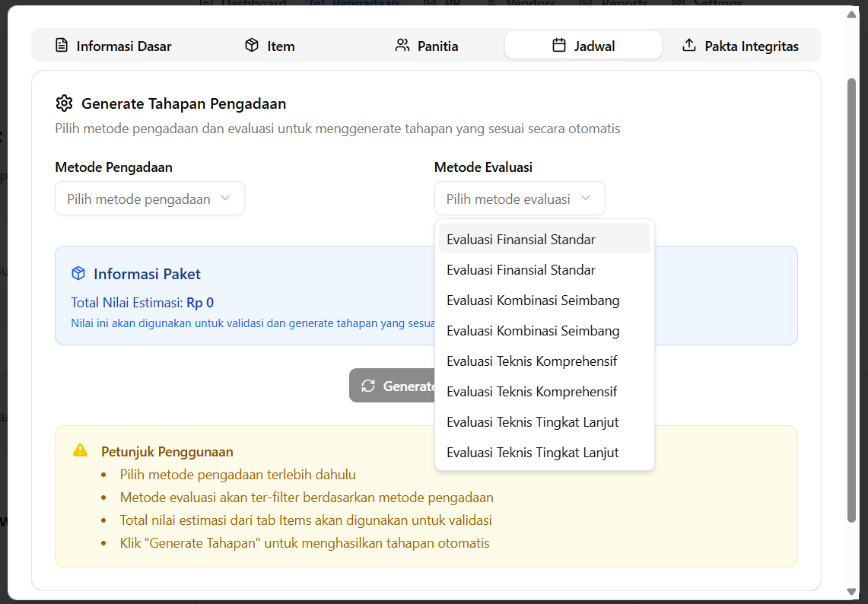This screenshot has height=604, width=868.
Task: Click the package icon in the Informasi Paket panel
Action: [x=78, y=275]
